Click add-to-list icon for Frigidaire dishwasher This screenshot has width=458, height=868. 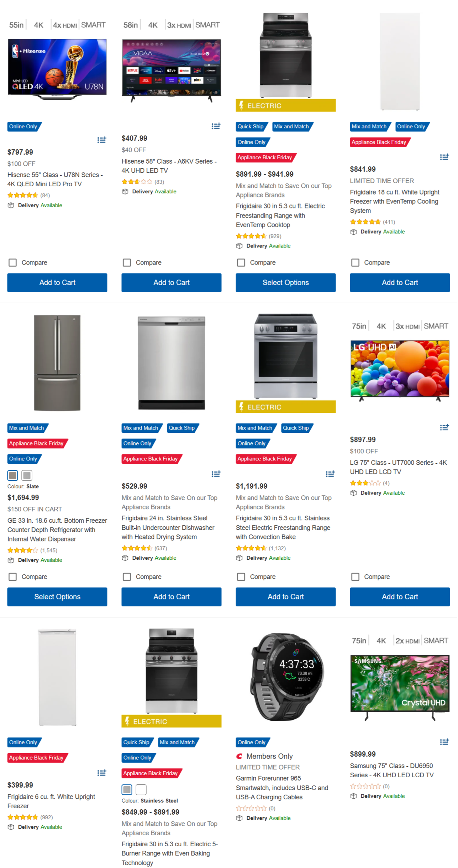[216, 474]
